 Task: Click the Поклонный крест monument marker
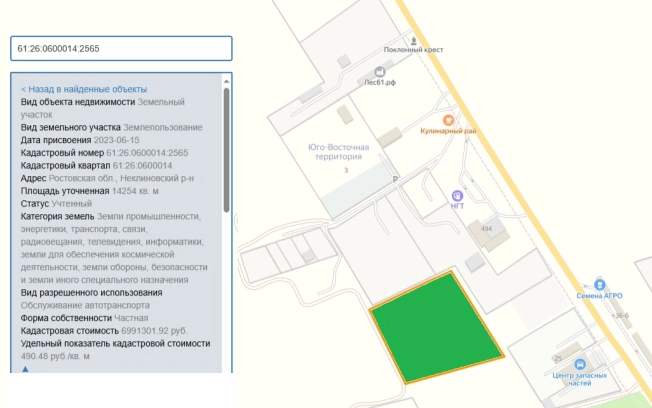point(413,38)
